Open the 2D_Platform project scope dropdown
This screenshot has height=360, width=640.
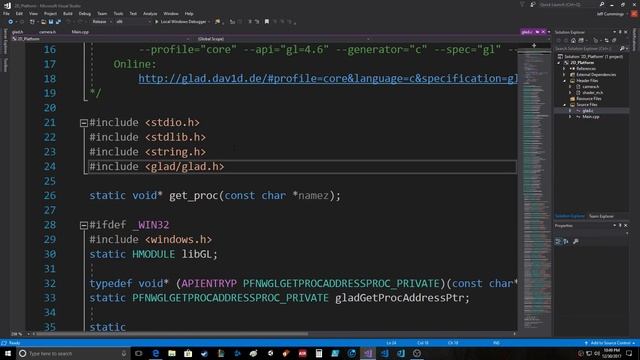tap(100, 39)
